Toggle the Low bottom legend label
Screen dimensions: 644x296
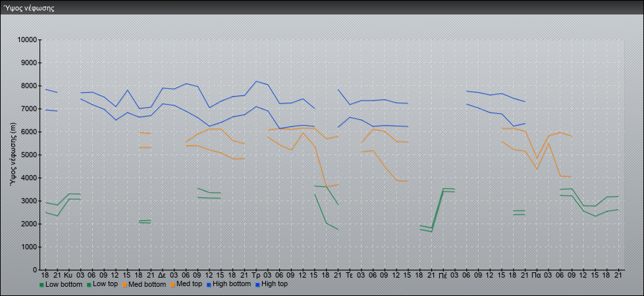pos(63,284)
